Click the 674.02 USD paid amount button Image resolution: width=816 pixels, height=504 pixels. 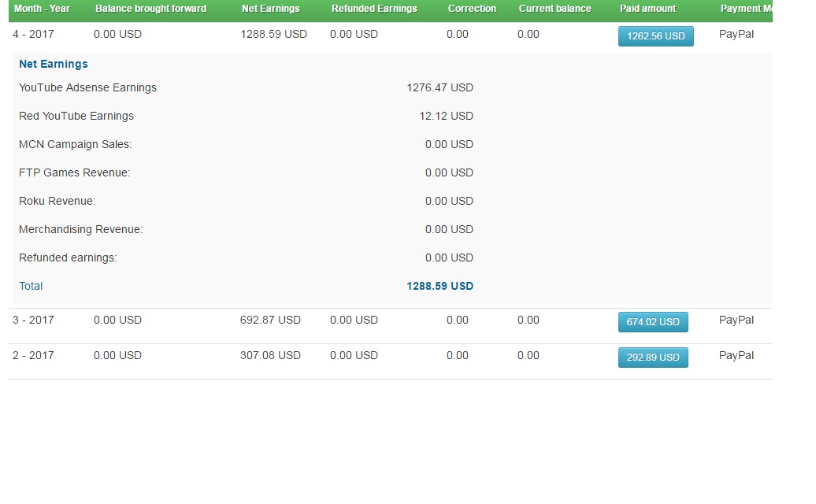[x=653, y=322]
